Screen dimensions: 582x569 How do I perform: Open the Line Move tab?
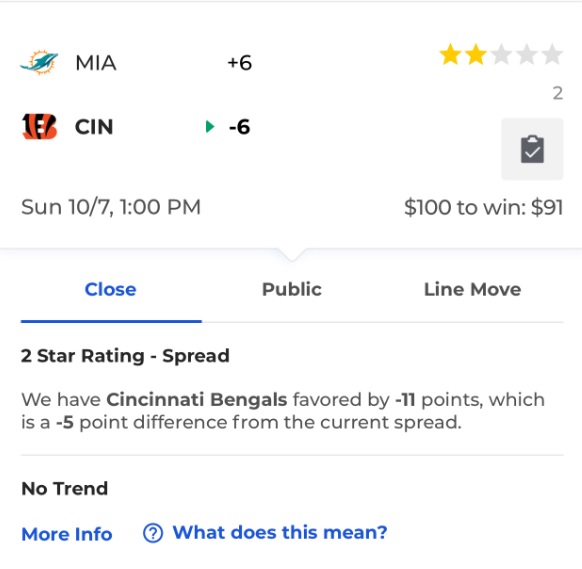coord(473,290)
